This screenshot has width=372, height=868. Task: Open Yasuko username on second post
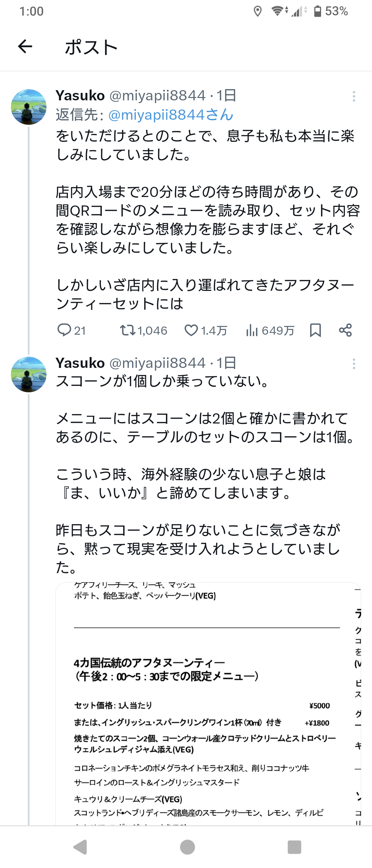tap(80, 363)
